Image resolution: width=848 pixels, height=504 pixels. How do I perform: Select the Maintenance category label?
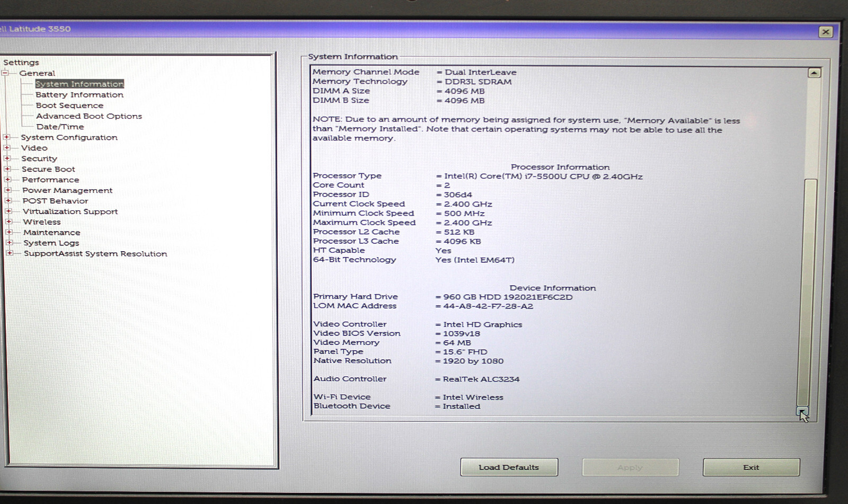point(52,232)
